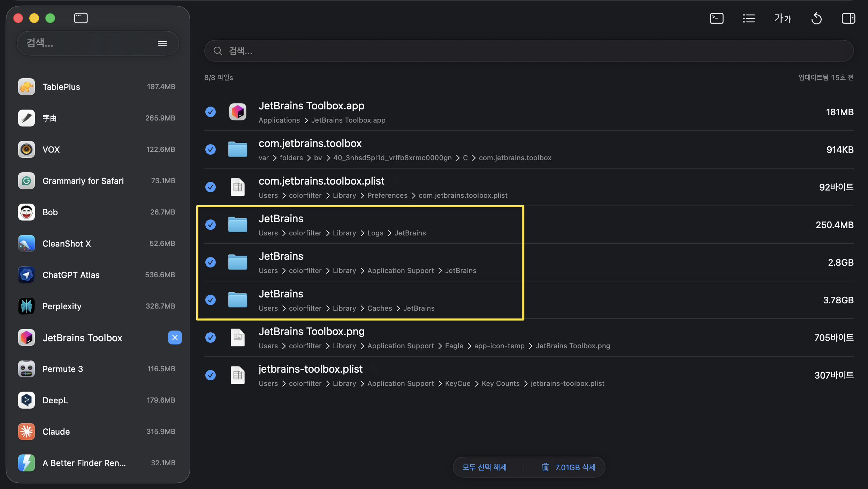Switch to list view icon
Viewport: 868px width, 489px height.
pyautogui.click(x=748, y=18)
